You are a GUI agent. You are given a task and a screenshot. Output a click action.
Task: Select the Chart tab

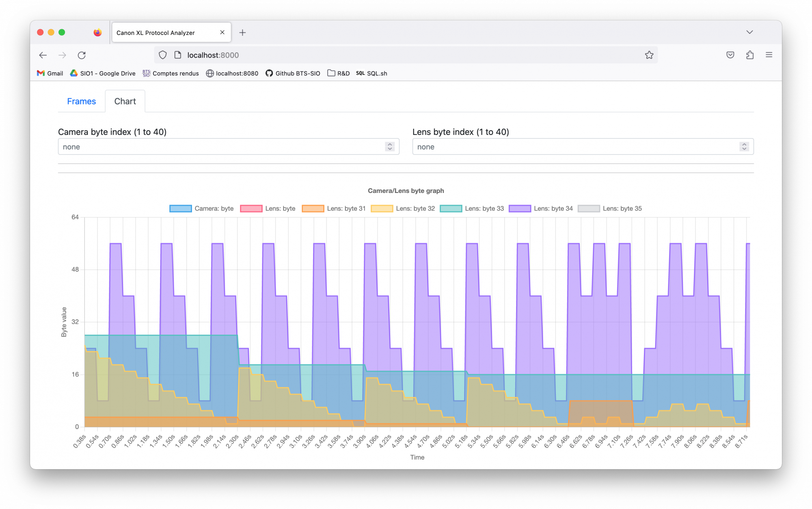(x=125, y=102)
